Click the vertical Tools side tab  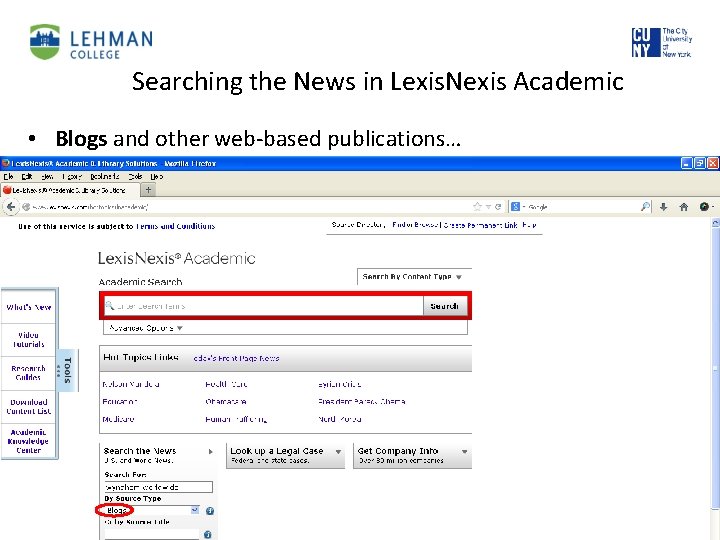[x=67, y=370]
